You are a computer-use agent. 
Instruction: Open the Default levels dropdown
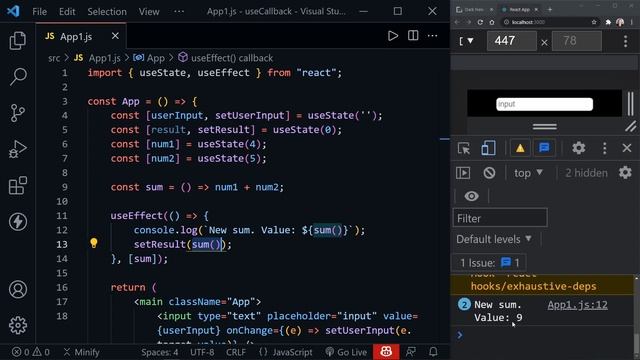tap(494, 239)
